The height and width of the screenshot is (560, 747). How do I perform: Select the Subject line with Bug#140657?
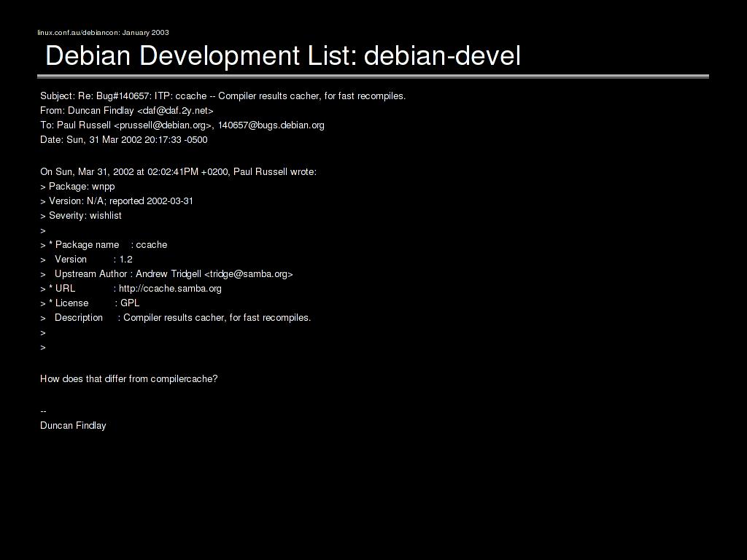222,96
